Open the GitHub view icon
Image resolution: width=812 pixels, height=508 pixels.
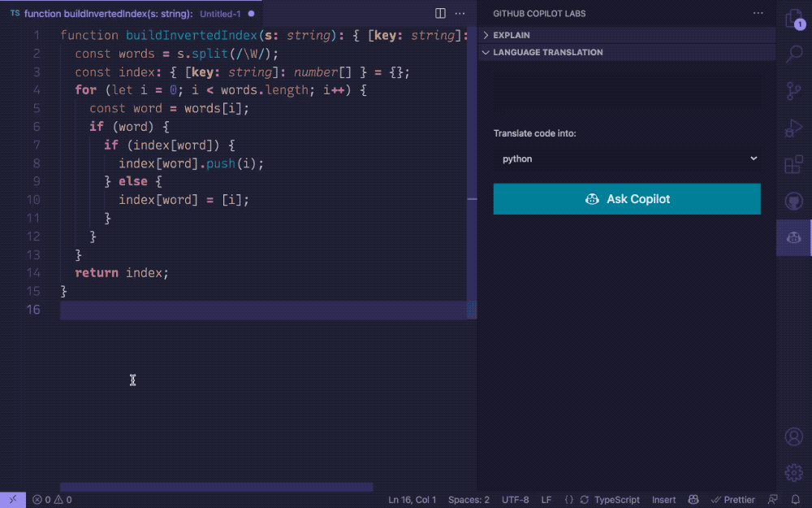(793, 201)
